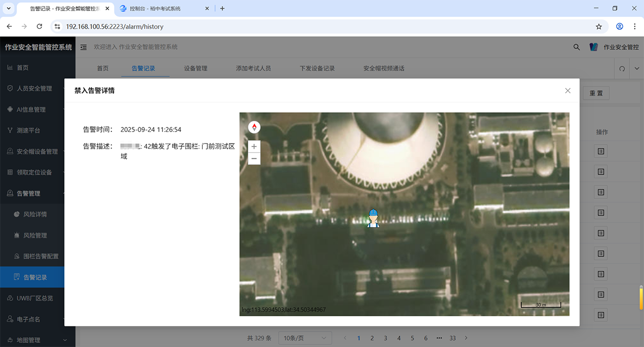Image resolution: width=644 pixels, height=347 pixels.
Task: Reload the browser page
Action: click(x=38, y=26)
